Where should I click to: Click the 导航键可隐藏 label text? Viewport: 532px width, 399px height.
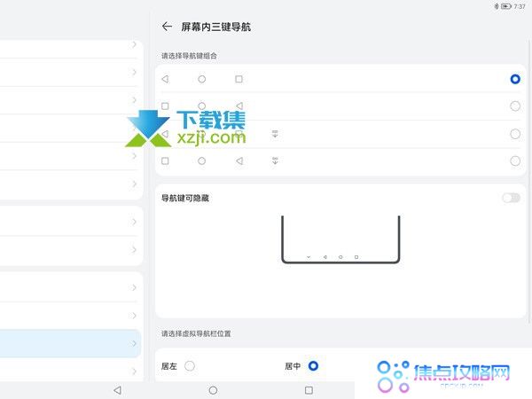185,198
